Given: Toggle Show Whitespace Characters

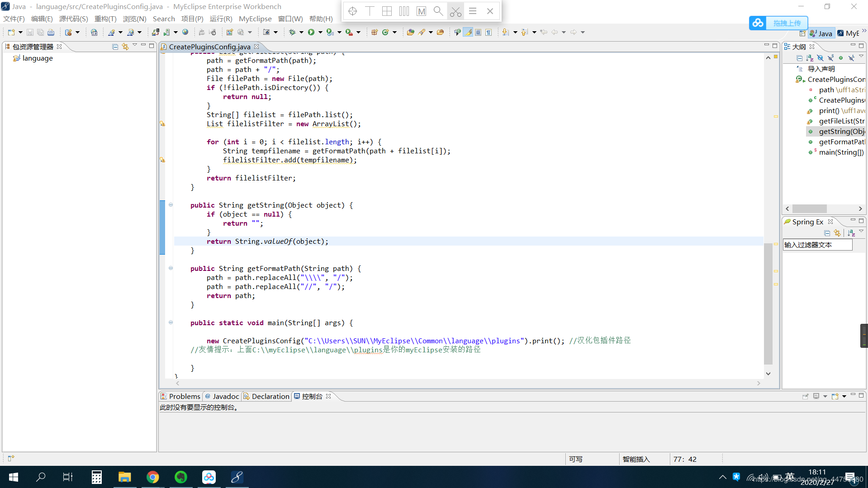Looking at the screenshot, I should pyautogui.click(x=489, y=32).
